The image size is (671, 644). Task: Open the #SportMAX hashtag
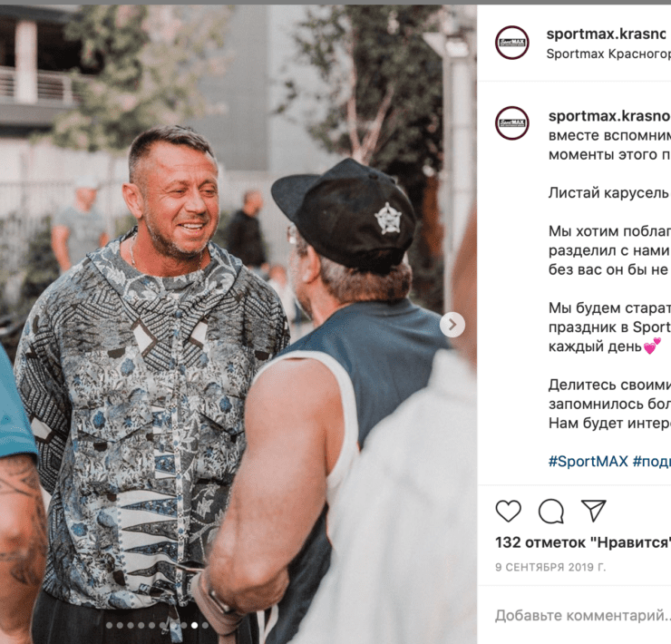pos(588,461)
